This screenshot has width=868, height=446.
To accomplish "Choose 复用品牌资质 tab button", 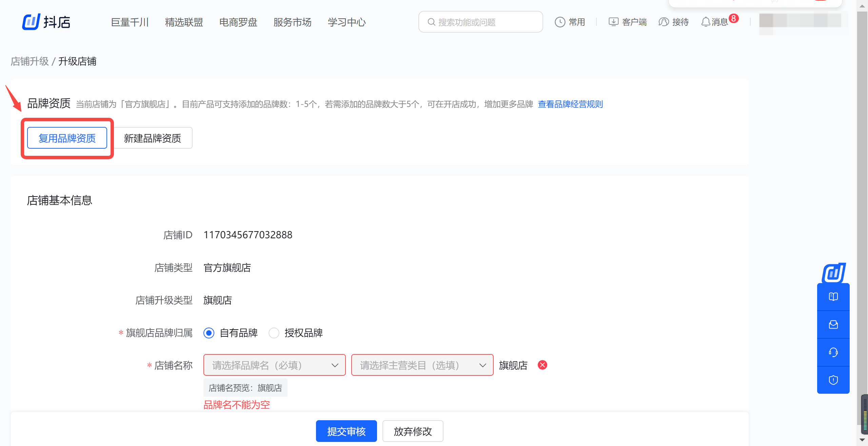I will click(x=67, y=138).
